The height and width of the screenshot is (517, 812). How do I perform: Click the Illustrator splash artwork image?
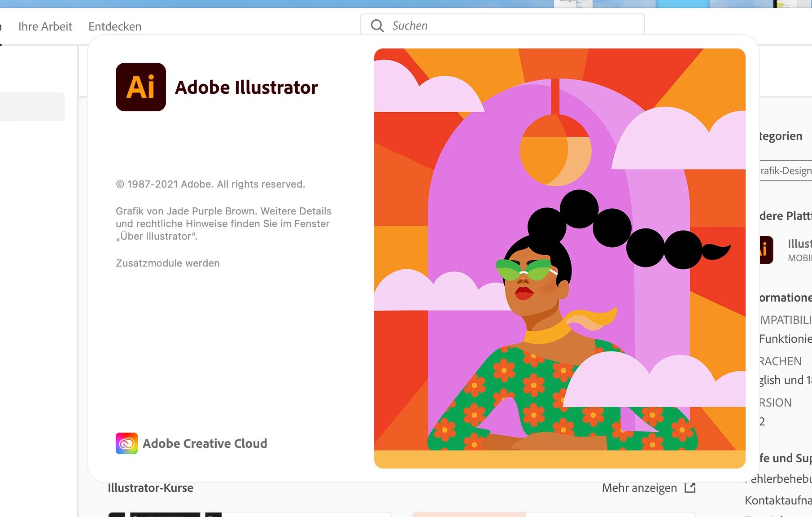click(x=560, y=258)
